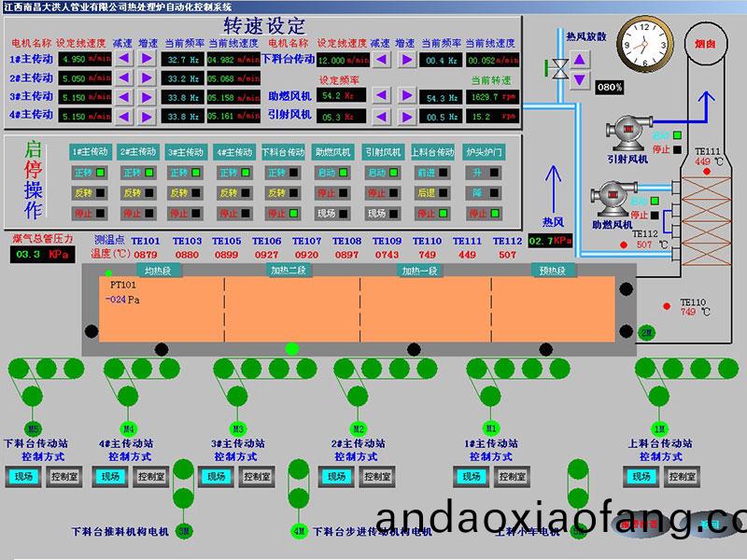Click M3 motor of 3#主传动站
This screenshot has width=747, height=560.
coord(238,429)
